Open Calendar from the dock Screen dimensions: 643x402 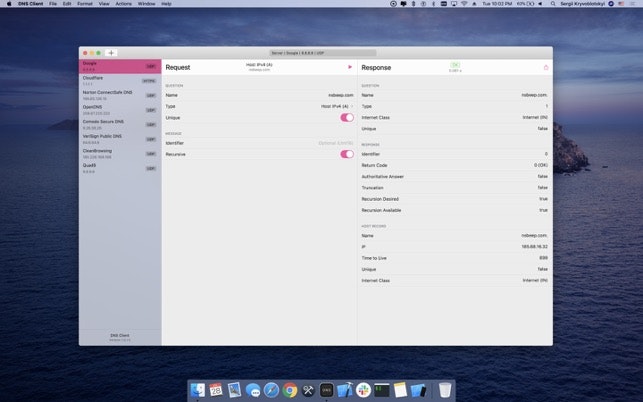[x=216, y=390]
